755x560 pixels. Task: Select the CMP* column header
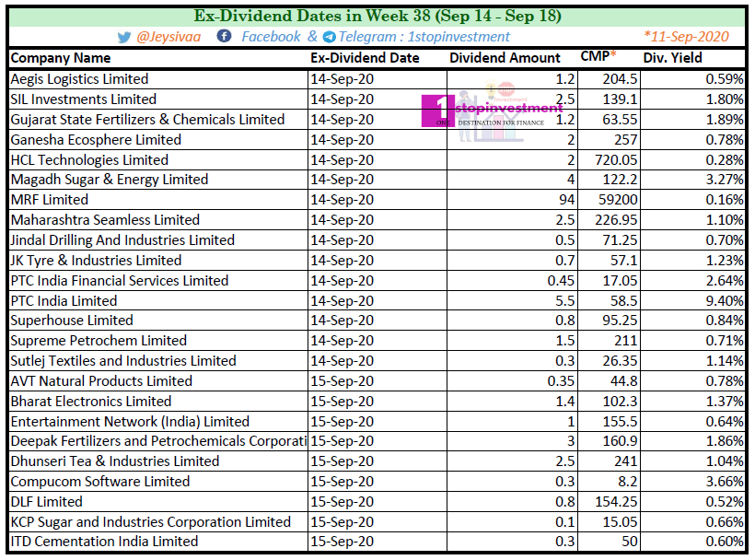(x=598, y=56)
